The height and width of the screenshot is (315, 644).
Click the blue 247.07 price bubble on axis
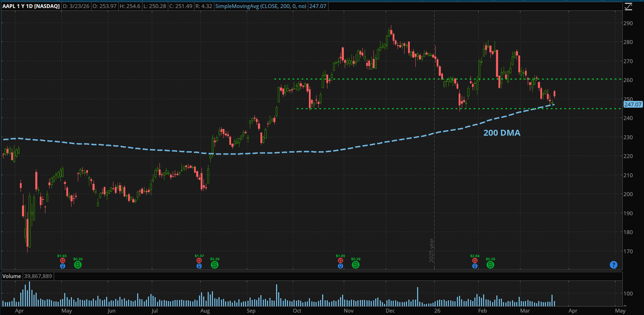pyautogui.click(x=633, y=105)
